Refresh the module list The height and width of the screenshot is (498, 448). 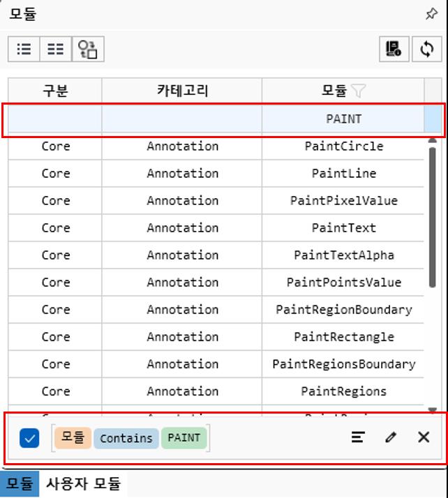pos(426,49)
